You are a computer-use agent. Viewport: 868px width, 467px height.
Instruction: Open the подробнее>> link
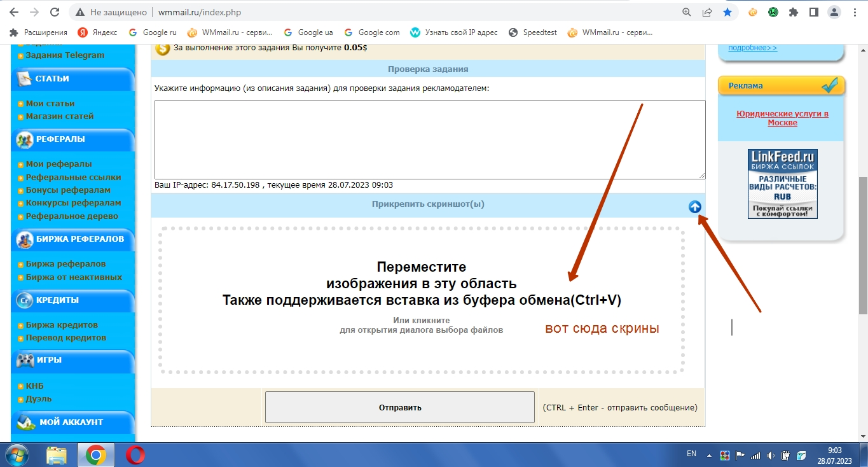[x=752, y=48]
